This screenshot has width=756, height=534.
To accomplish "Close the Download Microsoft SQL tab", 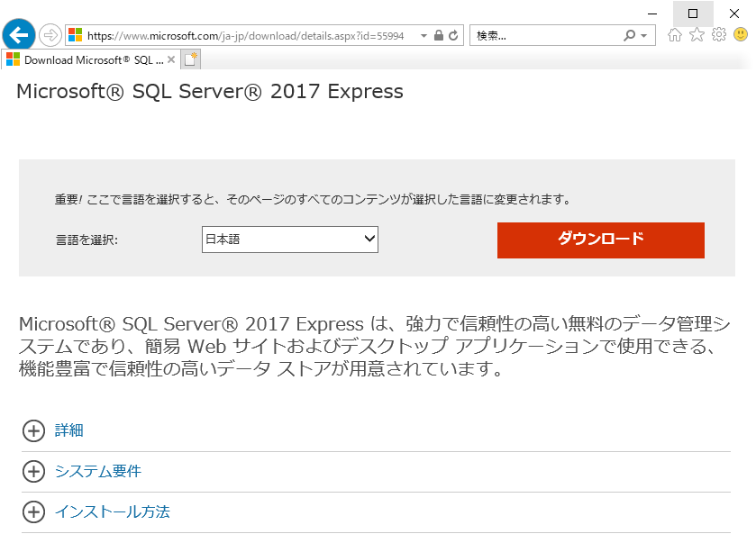I will tap(171, 59).
